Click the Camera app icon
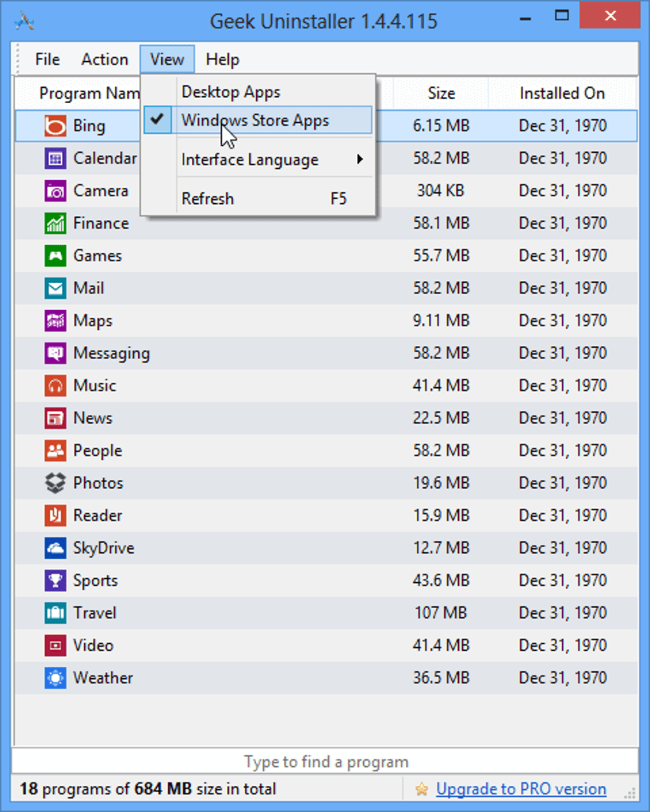Viewport: 650px width, 812px height. (55, 191)
